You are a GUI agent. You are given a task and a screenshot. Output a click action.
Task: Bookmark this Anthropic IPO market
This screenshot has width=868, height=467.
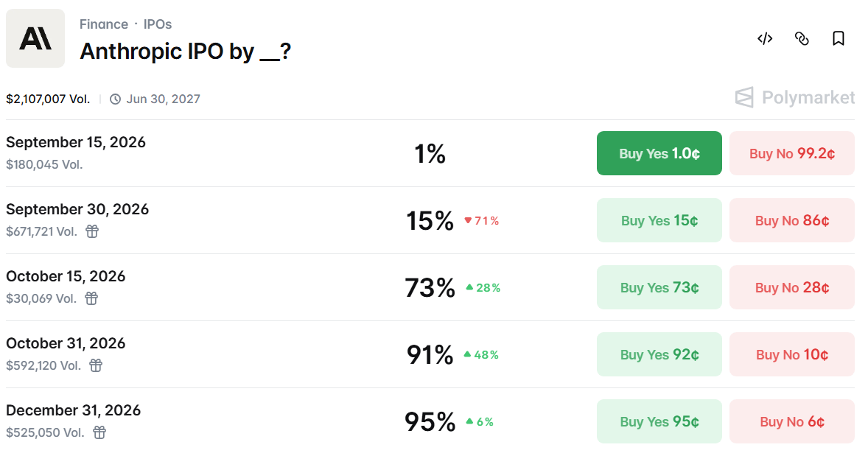[838, 39]
